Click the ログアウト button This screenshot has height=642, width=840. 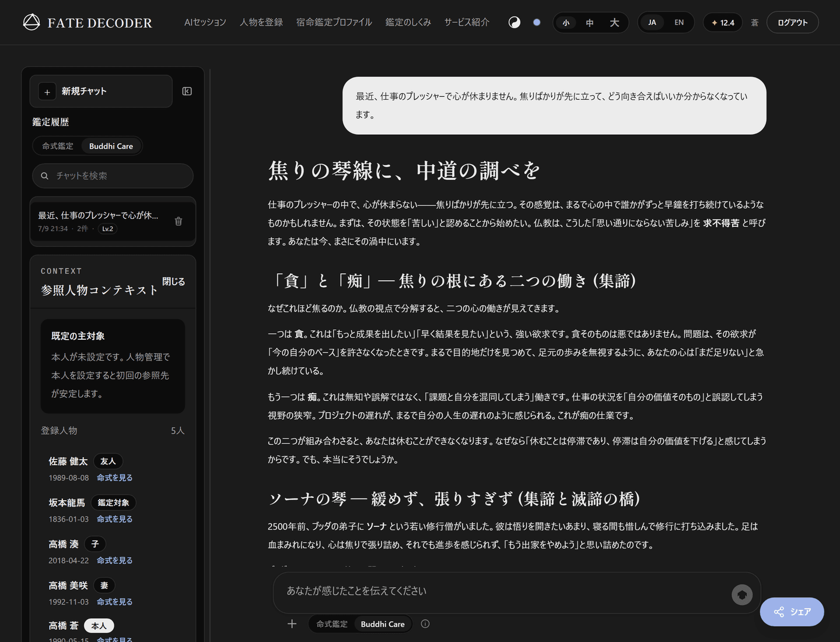click(792, 22)
